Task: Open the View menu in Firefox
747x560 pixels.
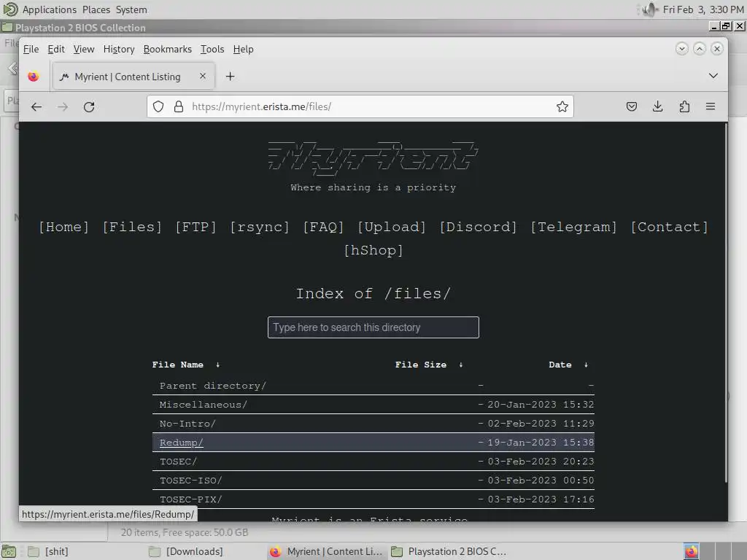Action: tap(84, 49)
